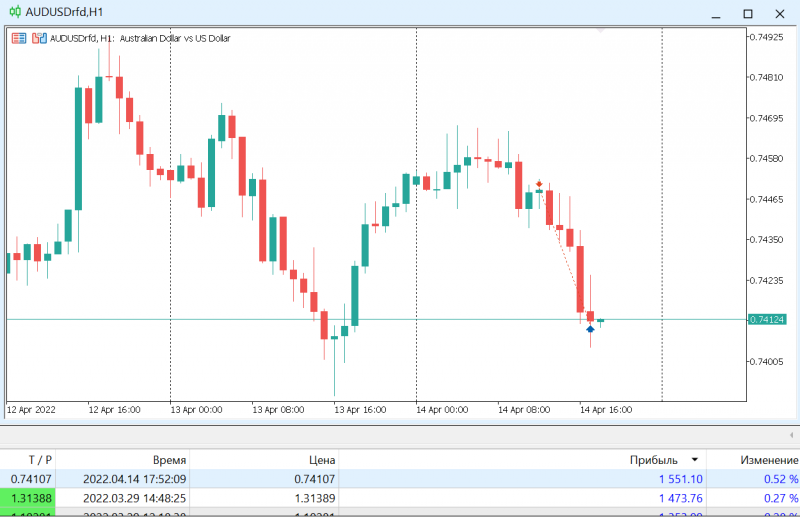Screen dimensions: 800x517
Task: Minimize the AUDUSDrfd chart window
Action: coord(716,15)
